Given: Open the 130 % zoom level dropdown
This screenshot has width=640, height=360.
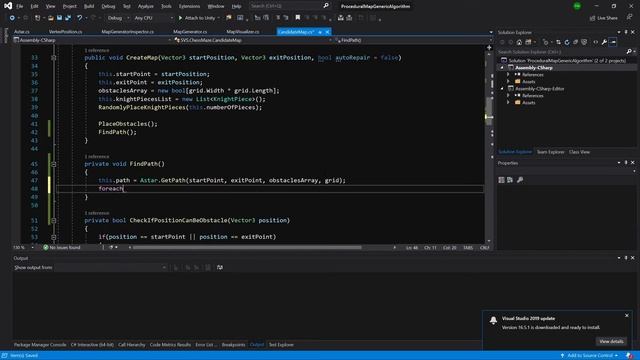Looking at the screenshot, I should click(23, 247).
